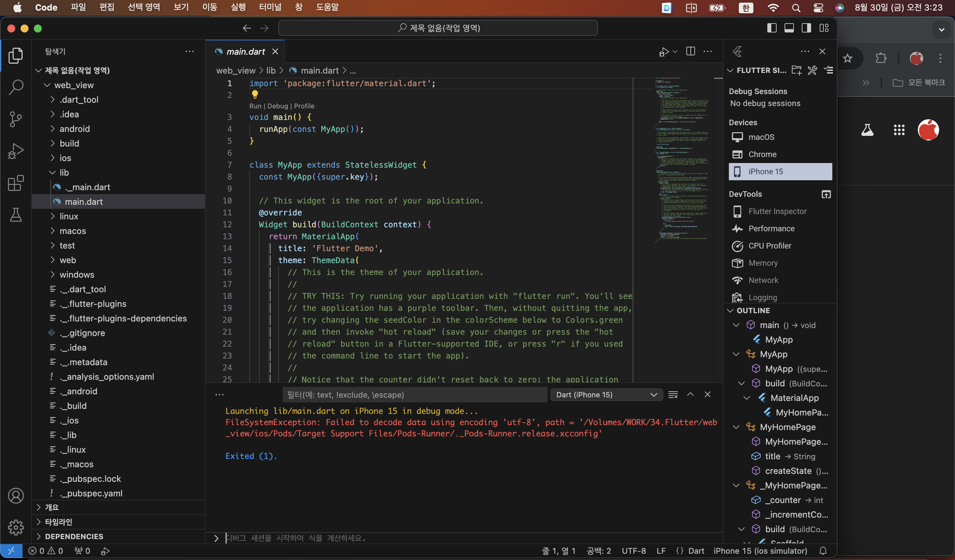Open the Explorer view in the activity bar
This screenshot has width=955, height=560.
[x=16, y=55]
